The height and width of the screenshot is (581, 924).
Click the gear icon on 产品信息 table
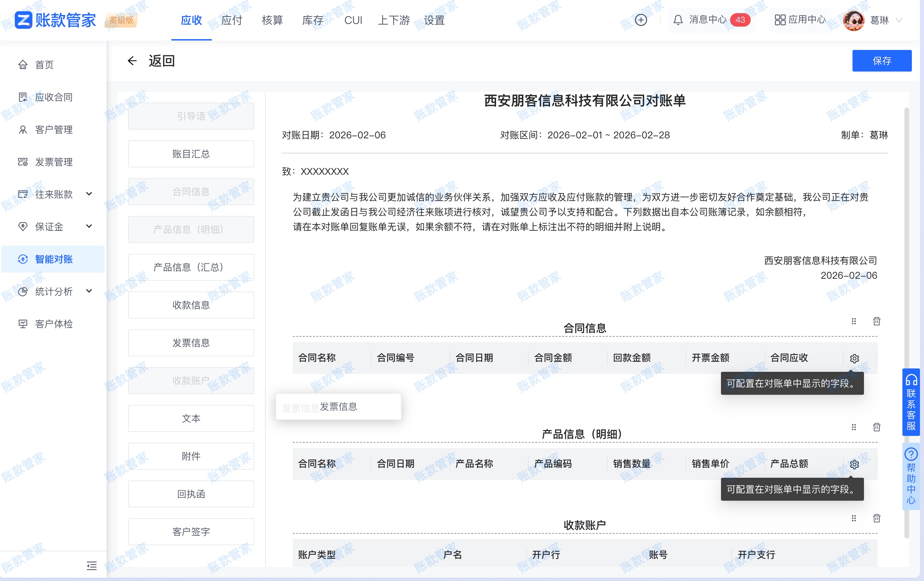point(855,465)
